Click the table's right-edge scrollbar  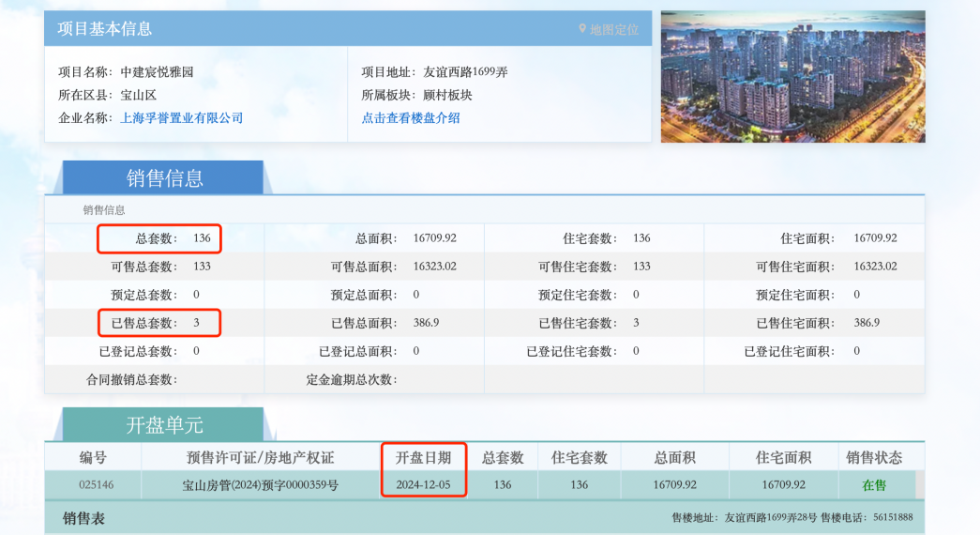pyautogui.click(x=920, y=485)
